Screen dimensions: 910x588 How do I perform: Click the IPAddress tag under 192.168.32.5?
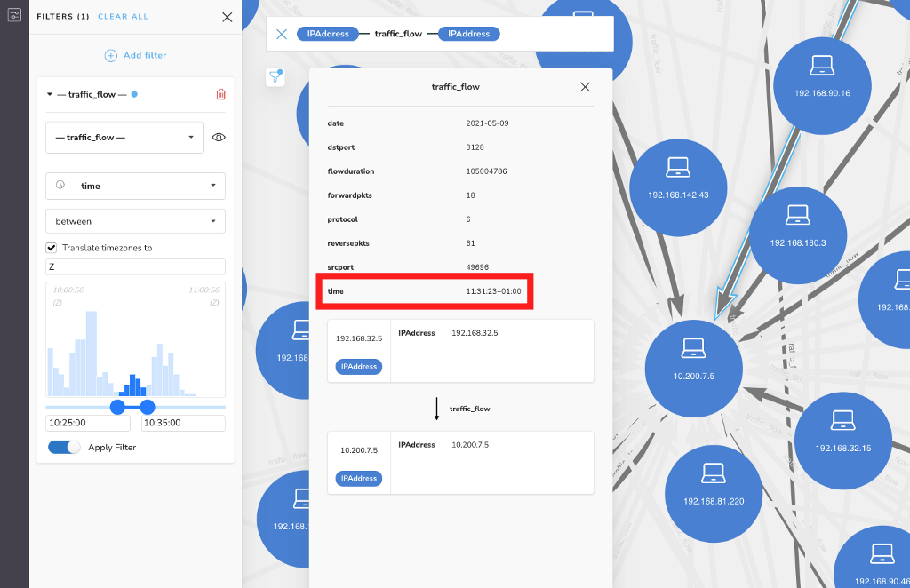(x=359, y=367)
